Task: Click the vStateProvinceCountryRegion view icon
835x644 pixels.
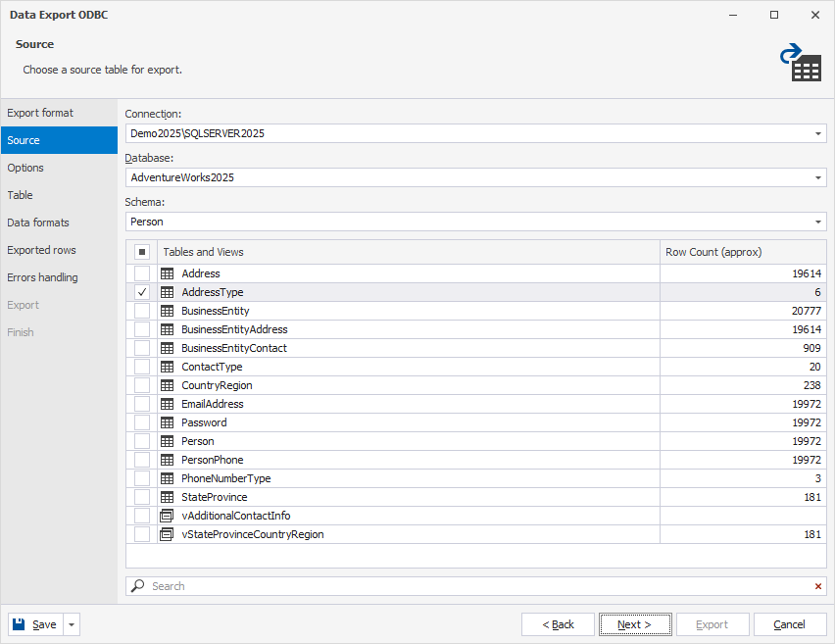Action: (x=167, y=534)
